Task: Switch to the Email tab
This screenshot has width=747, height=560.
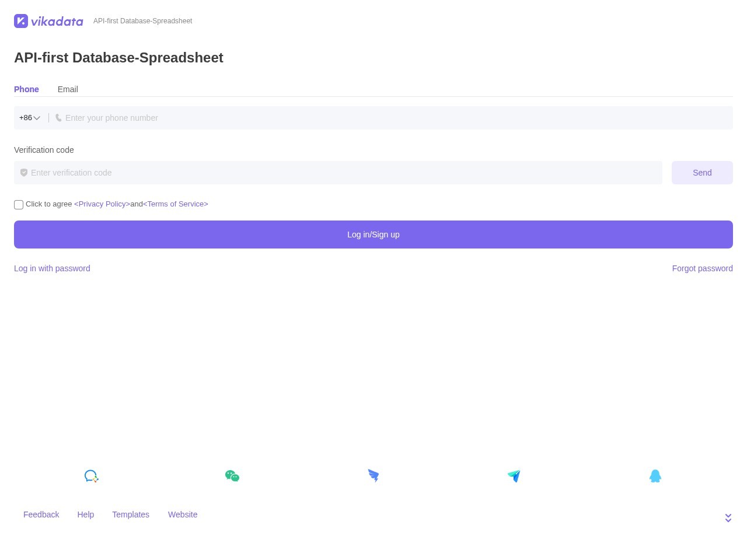Action: (68, 89)
